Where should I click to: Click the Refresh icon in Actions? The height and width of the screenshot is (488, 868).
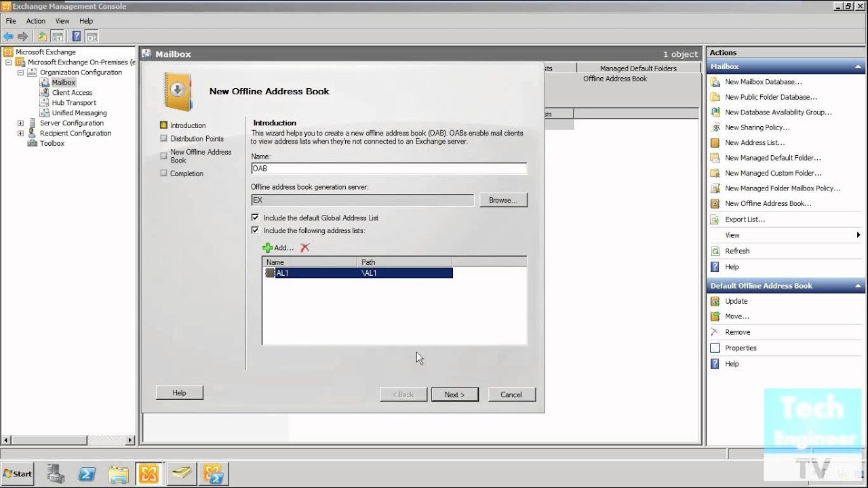click(x=715, y=251)
